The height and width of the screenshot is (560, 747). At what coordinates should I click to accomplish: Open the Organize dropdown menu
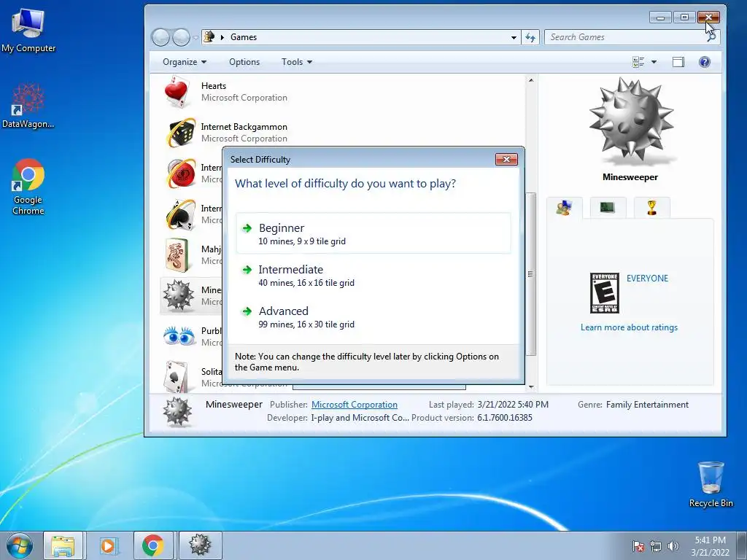coord(185,62)
